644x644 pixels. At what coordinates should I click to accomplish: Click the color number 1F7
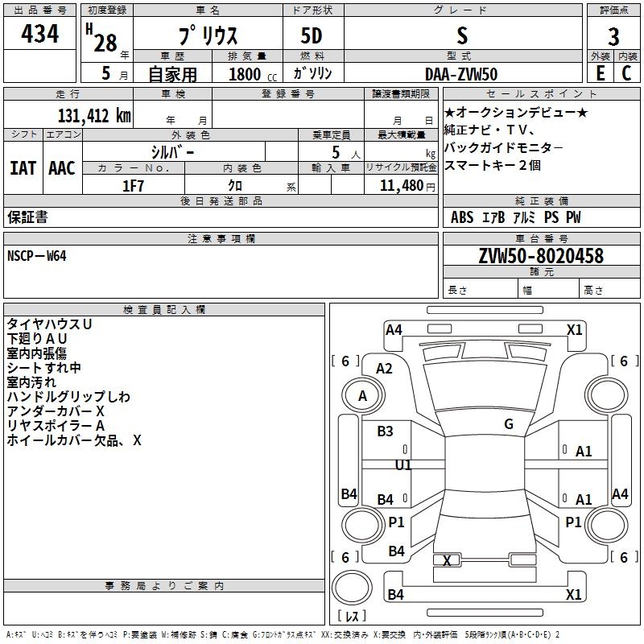(x=134, y=186)
